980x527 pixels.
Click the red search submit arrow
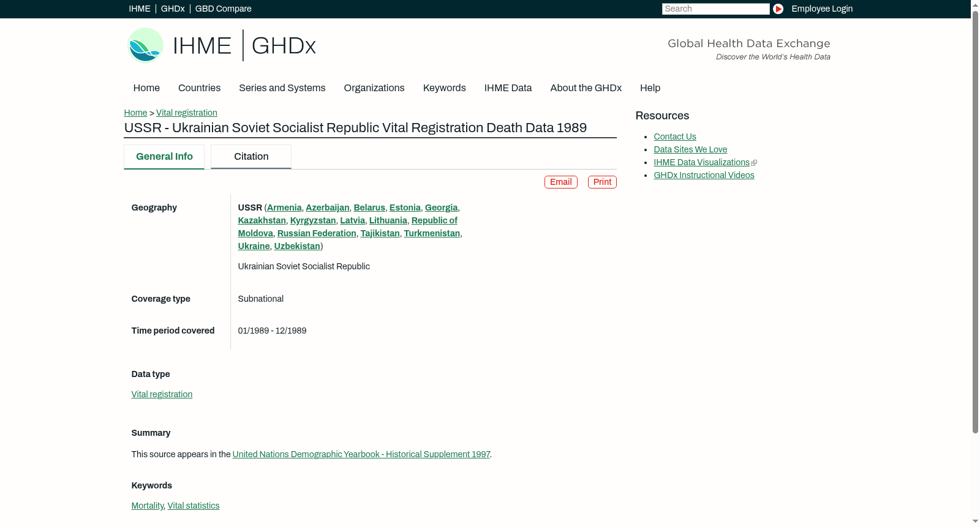pos(778,9)
